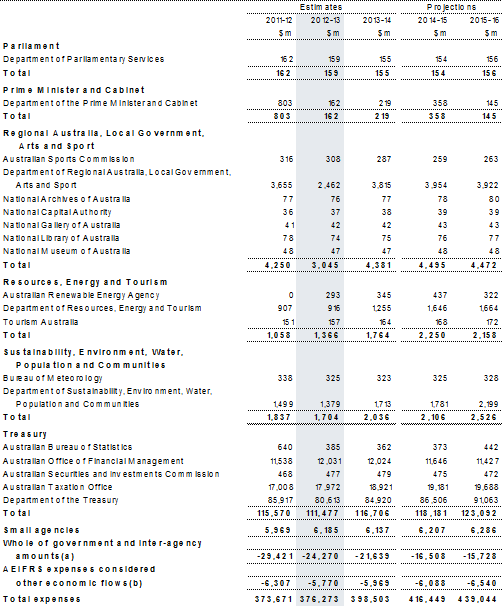Click the 4,250 Regional Australia total value
The height and width of the screenshot is (606, 504).
pyautogui.click(x=278, y=265)
